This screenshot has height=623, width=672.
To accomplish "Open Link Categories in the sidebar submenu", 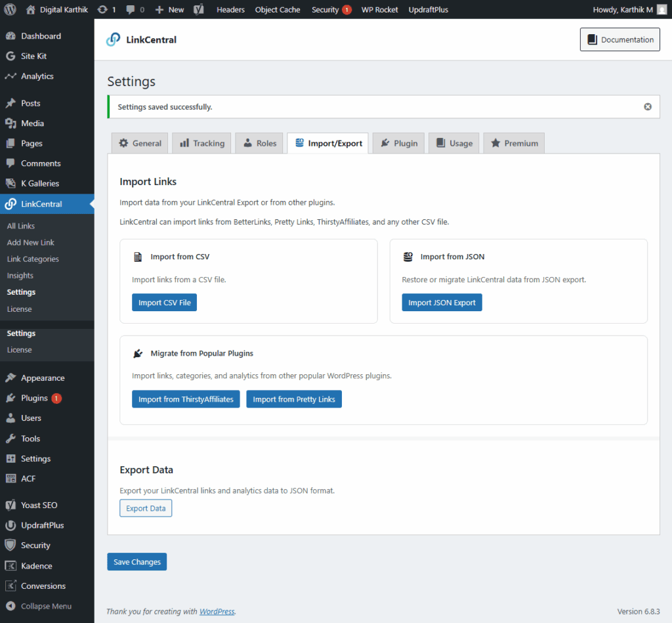I will [x=33, y=259].
